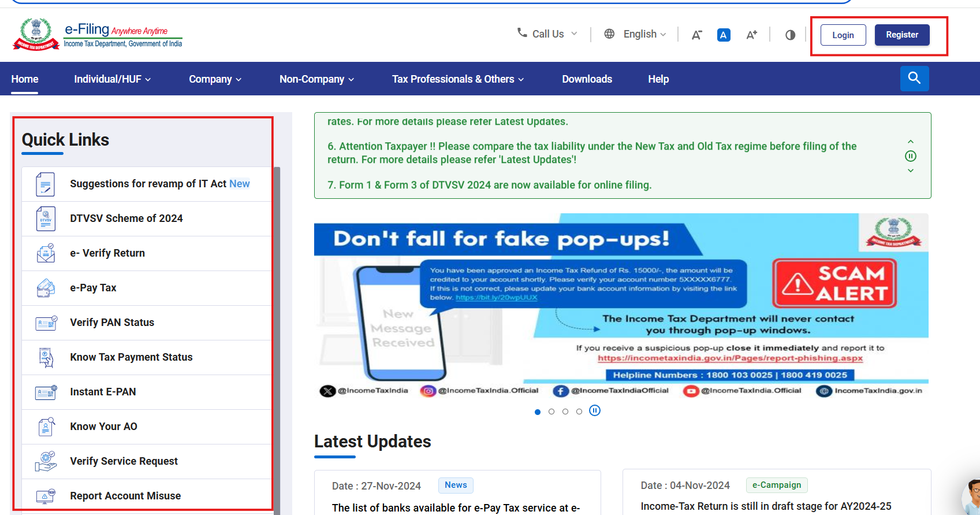Image resolution: width=980 pixels, height=515 pixels.
Task: Select the second carousel slide dot
Action: coord(552,412)
